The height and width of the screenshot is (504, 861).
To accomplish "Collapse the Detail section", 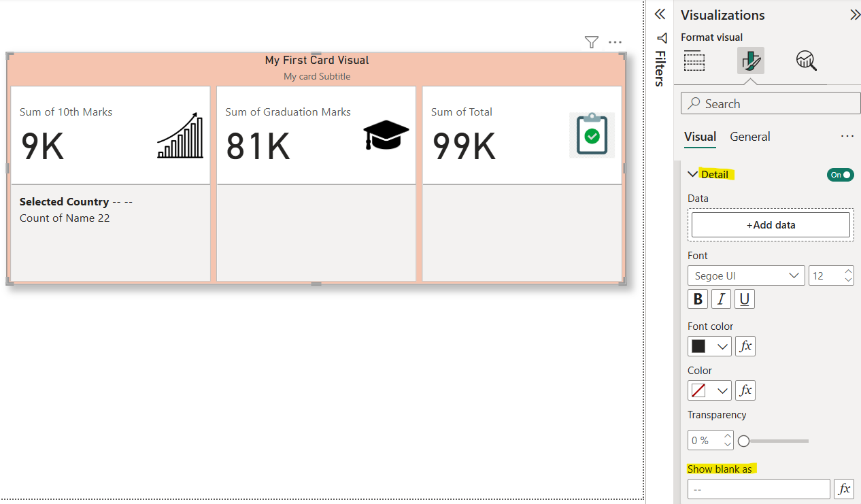I will (693, 175).
